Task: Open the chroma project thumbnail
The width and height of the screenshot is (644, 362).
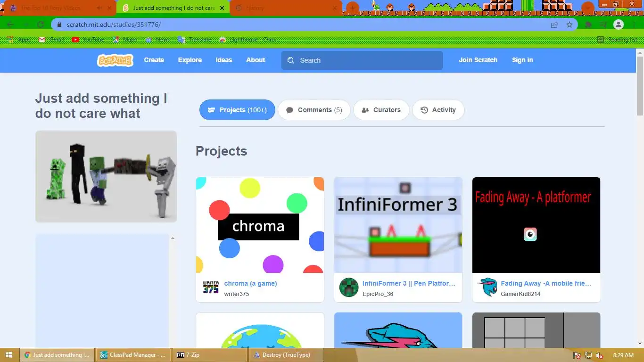Action: [260, 225]
